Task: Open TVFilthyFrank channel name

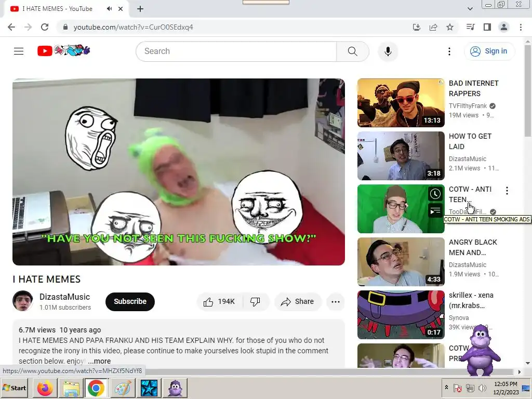Action: [468, 106]
